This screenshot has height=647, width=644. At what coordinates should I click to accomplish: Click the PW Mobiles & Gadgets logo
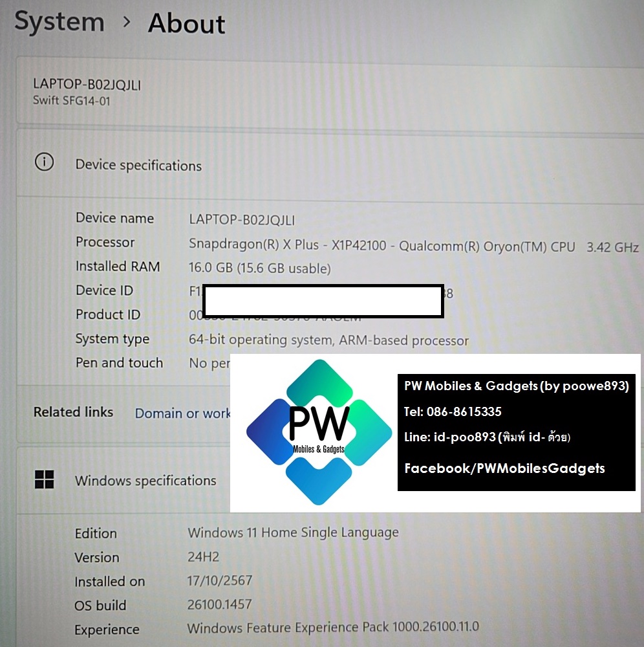point(319,432)
